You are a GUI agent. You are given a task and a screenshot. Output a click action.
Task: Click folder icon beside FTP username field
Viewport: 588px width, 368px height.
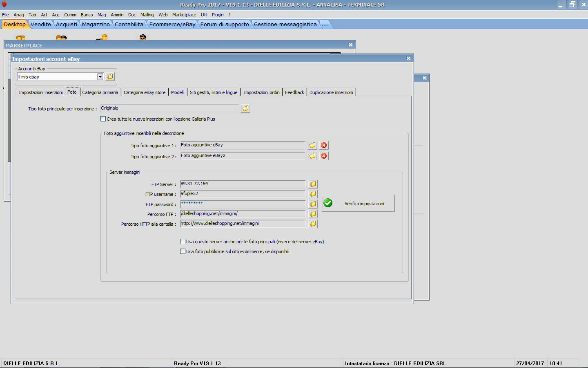pyautogui.click(x=313, y=194)
